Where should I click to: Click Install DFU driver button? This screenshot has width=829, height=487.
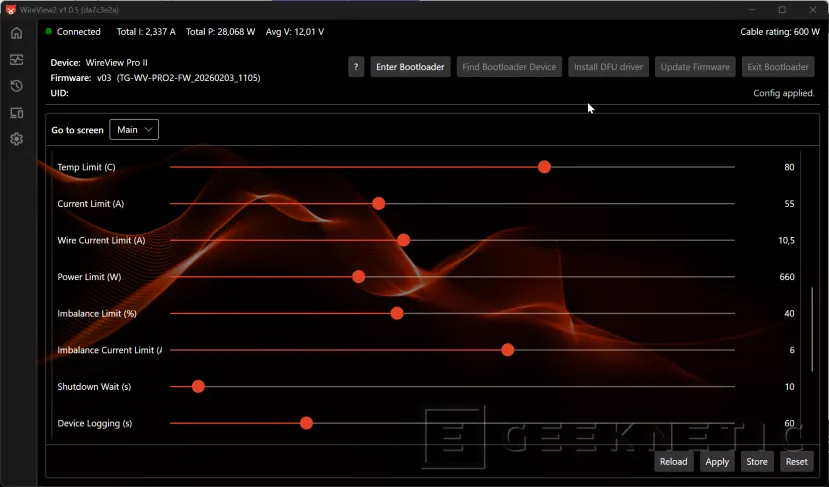(x=609, y=67)
